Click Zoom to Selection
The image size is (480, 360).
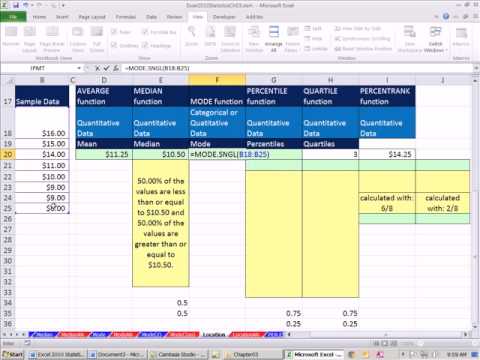tap(230, 39)
